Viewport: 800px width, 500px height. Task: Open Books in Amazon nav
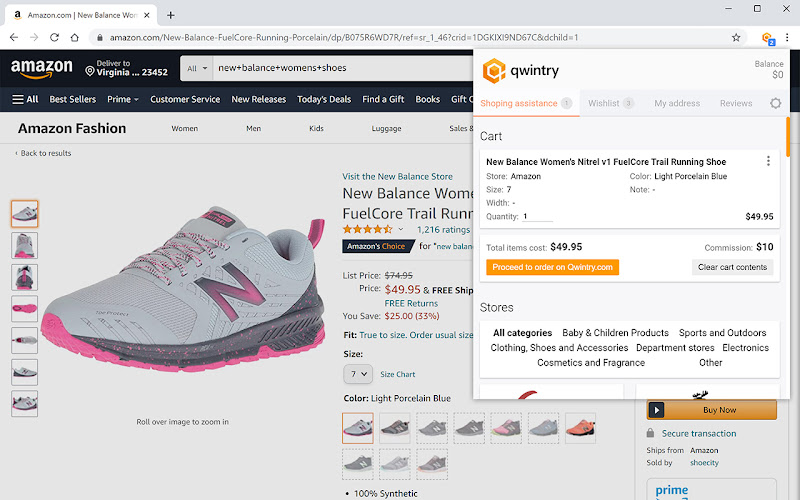click(x=428, y=99)
